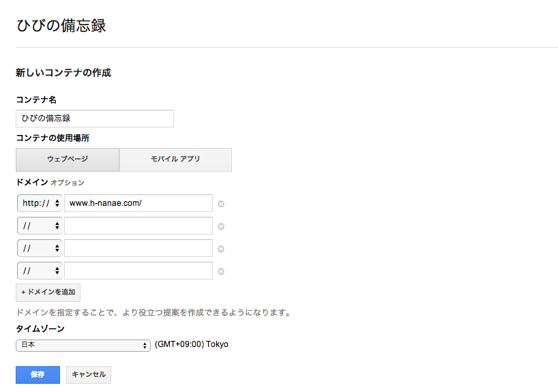Select the ウェブページ container usage option
The image size is (558, 392).
[68, 160]
